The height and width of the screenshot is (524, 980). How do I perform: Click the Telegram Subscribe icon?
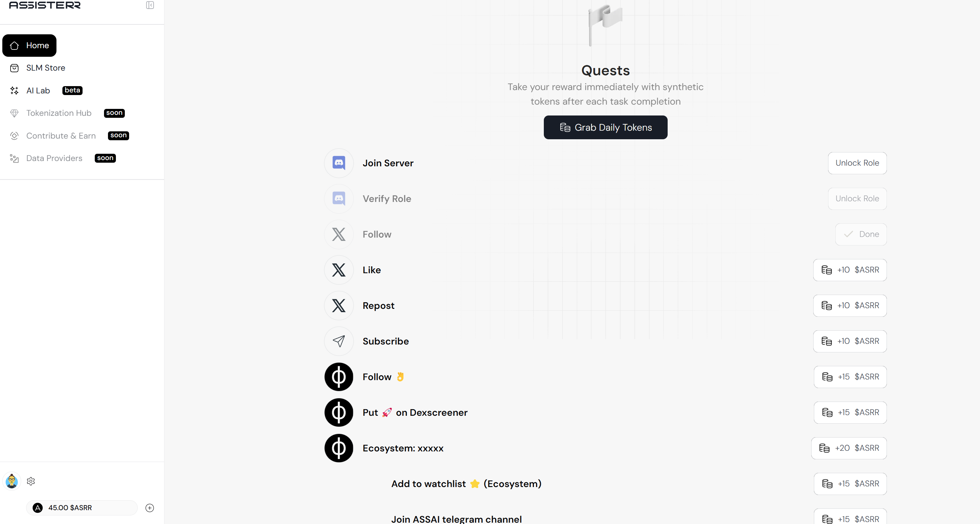coord(338,341)
